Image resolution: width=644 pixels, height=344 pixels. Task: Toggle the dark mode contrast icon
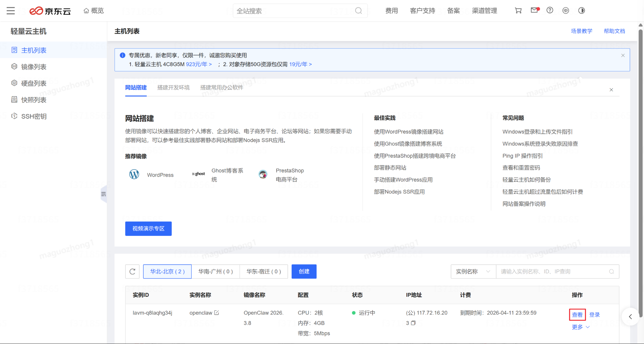click(x=582, y=10)
